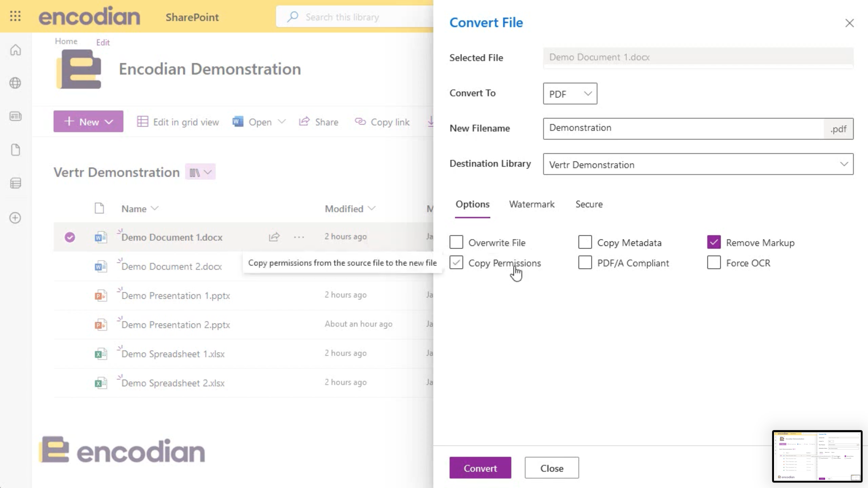Viewport: 868px width, 488px height.
Task: Click the Home breadcrumb link
Action: tap(66, 41)
